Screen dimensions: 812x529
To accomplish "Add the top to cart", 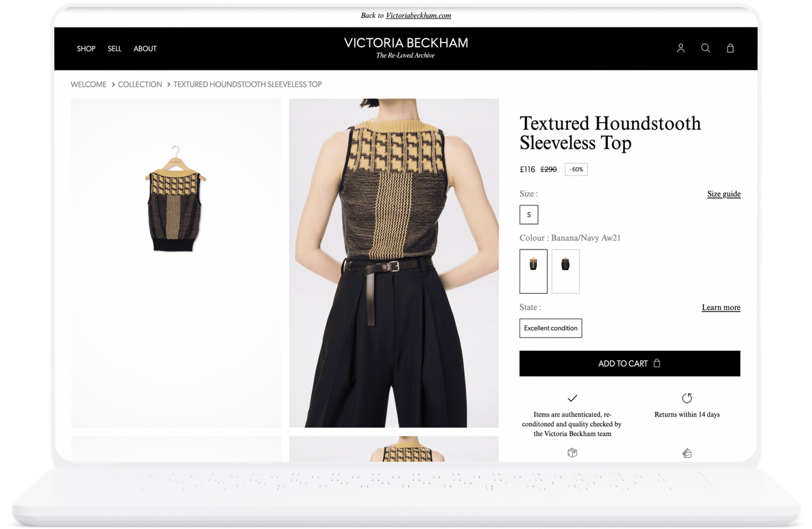I will (x=630, y=363).
